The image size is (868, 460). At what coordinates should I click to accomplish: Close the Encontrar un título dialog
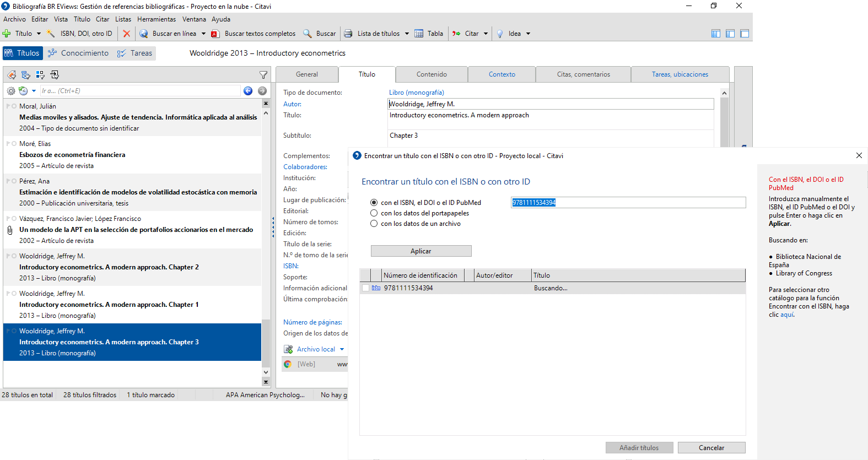pyautogui.click(x=859, y=155)
